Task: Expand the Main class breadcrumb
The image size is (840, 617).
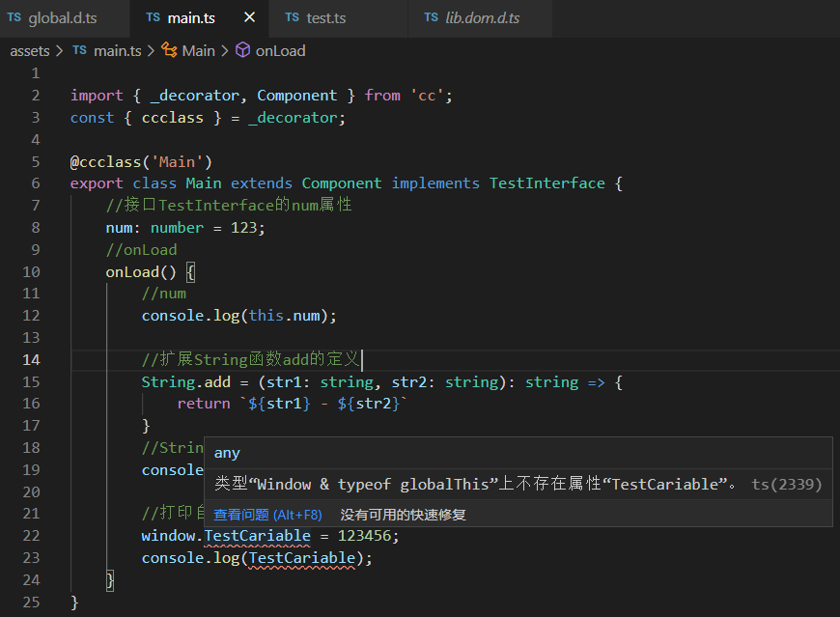Action: [199, 50]
